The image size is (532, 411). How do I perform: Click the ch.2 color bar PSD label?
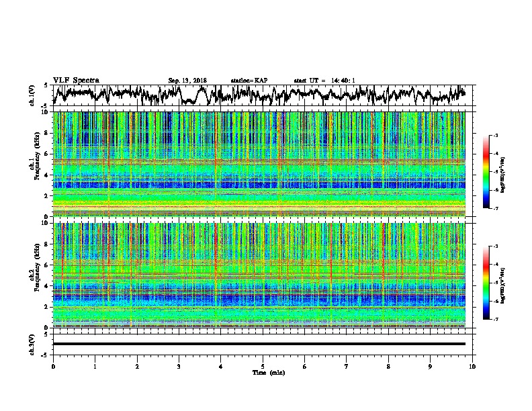click(x=503, y=285)
